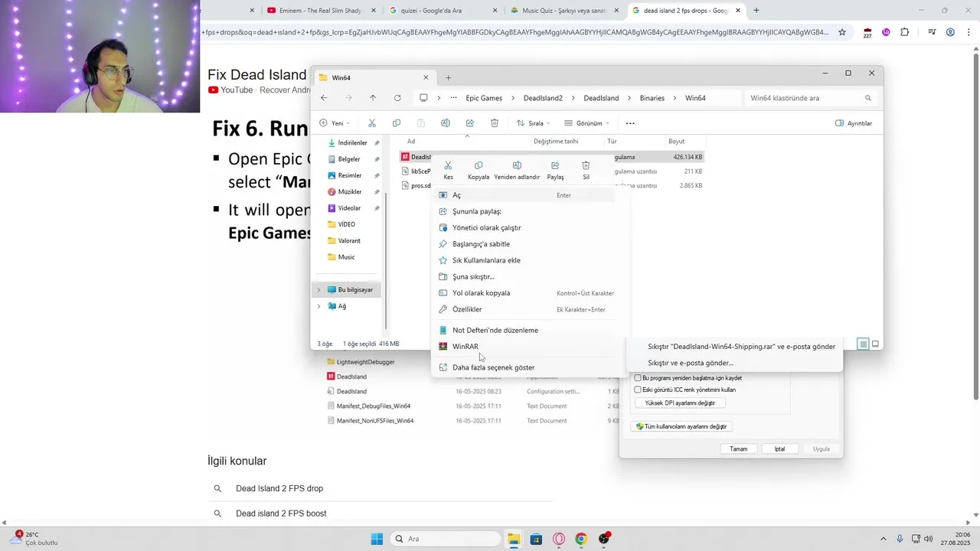The width and height of the screenshot is (980, 551).
Task: Click 'Daha fazla seçenek göster'
Action: 525,367
